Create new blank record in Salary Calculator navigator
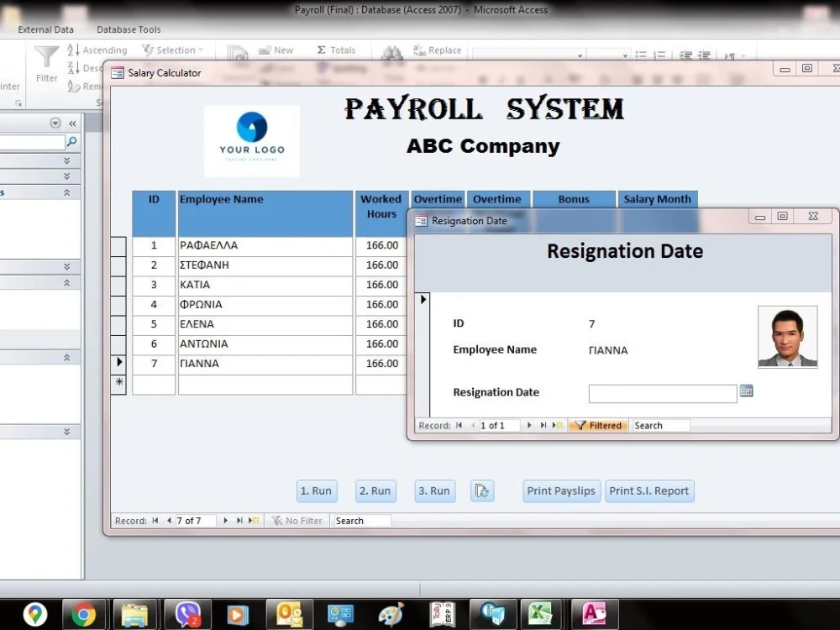Viewport: 840px width, 630px height. (x=254, y=520)
